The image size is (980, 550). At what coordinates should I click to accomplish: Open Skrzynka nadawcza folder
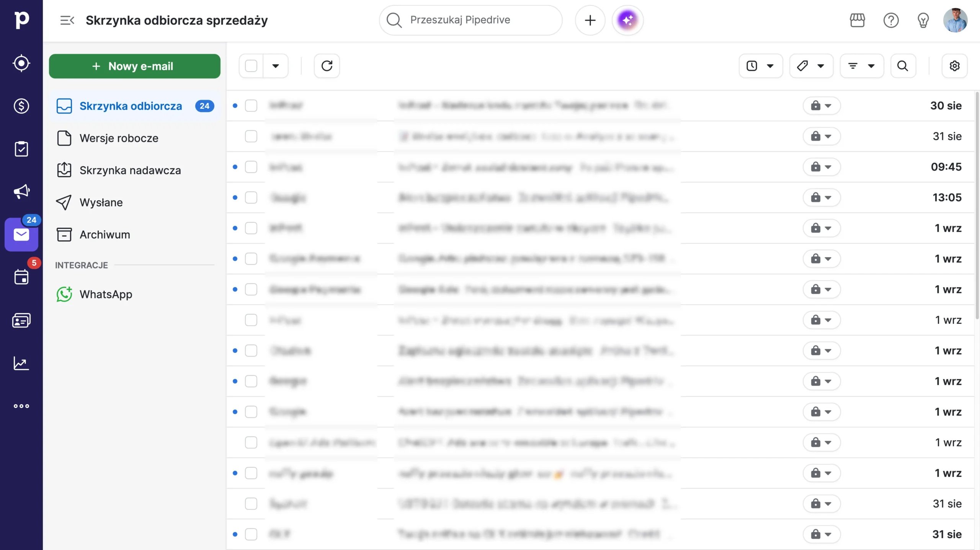(x=135, y=170)
